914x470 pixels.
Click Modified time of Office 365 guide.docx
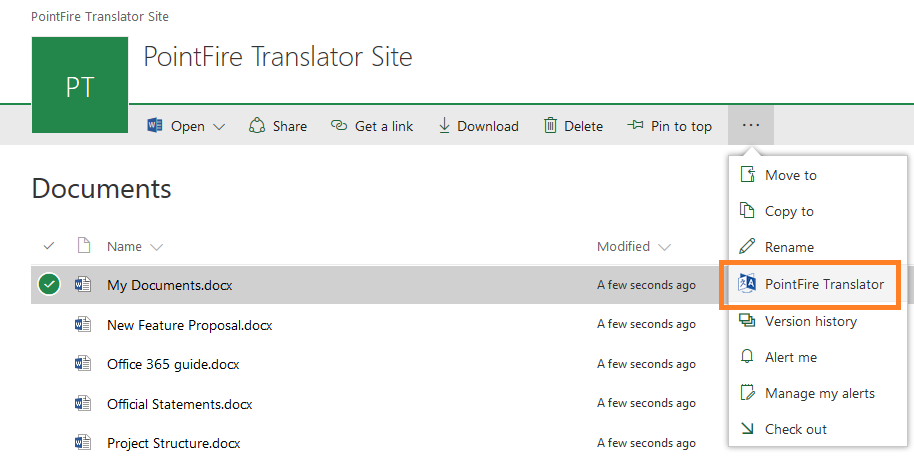pos(646,364)
